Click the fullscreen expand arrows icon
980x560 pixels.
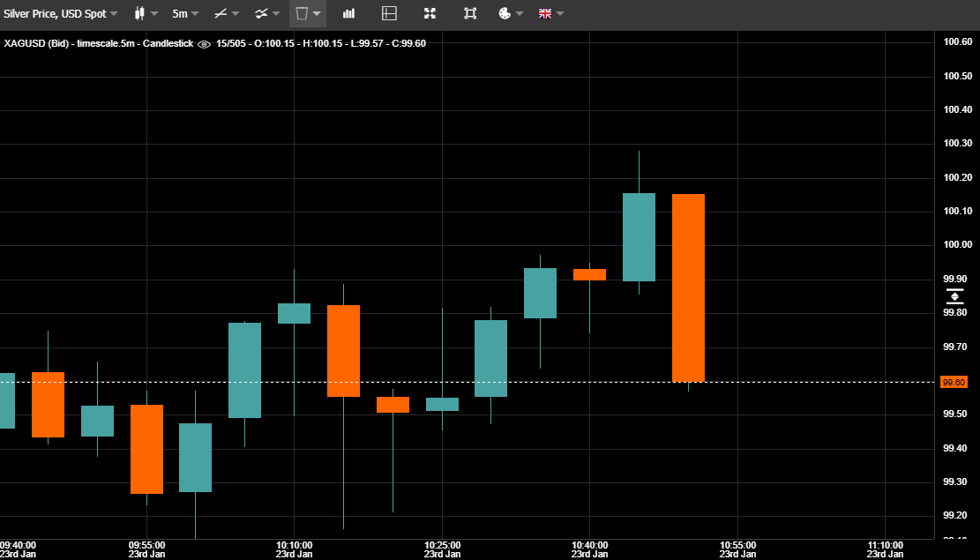coord(430,13)
